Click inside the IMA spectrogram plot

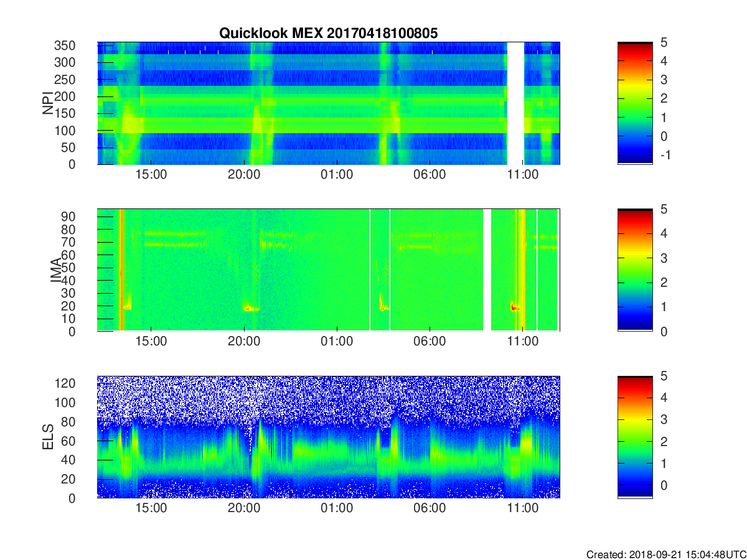(x=328, y=270)
